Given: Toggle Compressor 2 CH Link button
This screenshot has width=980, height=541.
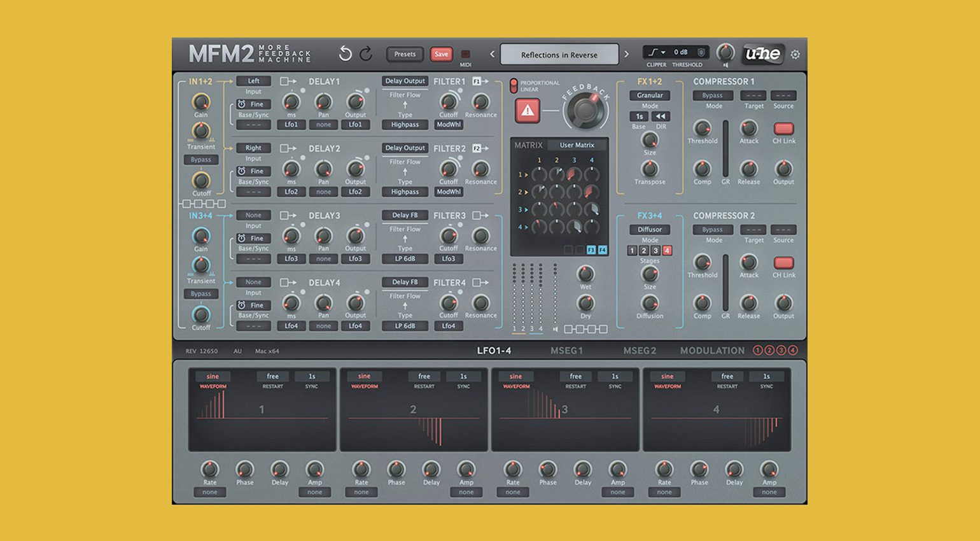Looking at the screenshot, I should click(783, 263).
